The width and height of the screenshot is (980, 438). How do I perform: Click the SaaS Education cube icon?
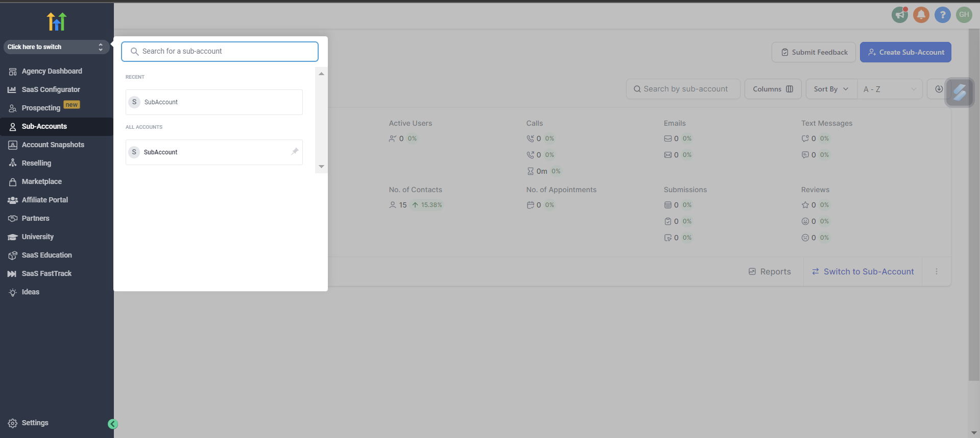(x=13, y=256)
